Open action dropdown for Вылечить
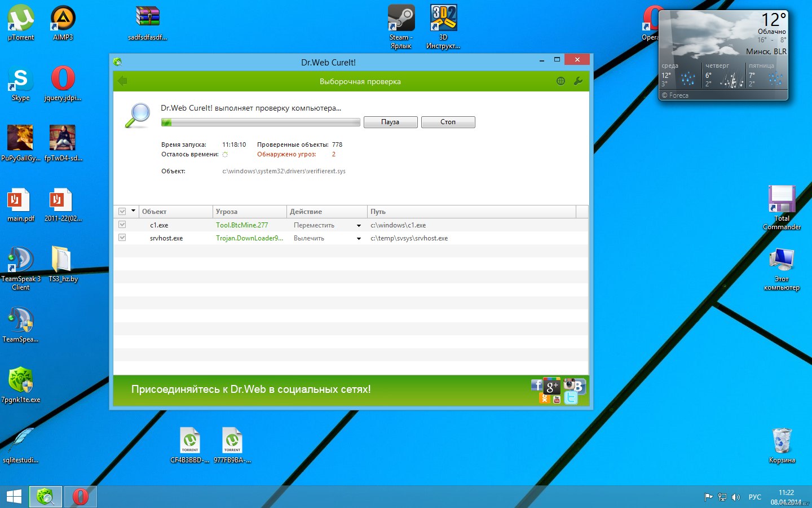Image resolution: width=812 pixels, height=508 pixels. (x=359, y=238)
